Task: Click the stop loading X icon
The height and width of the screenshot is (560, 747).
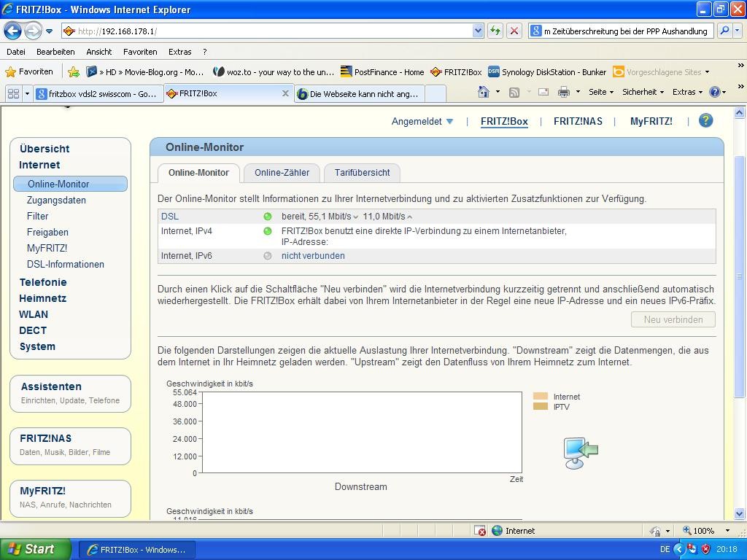Action: pyautogui.click(x=514, y=31)
